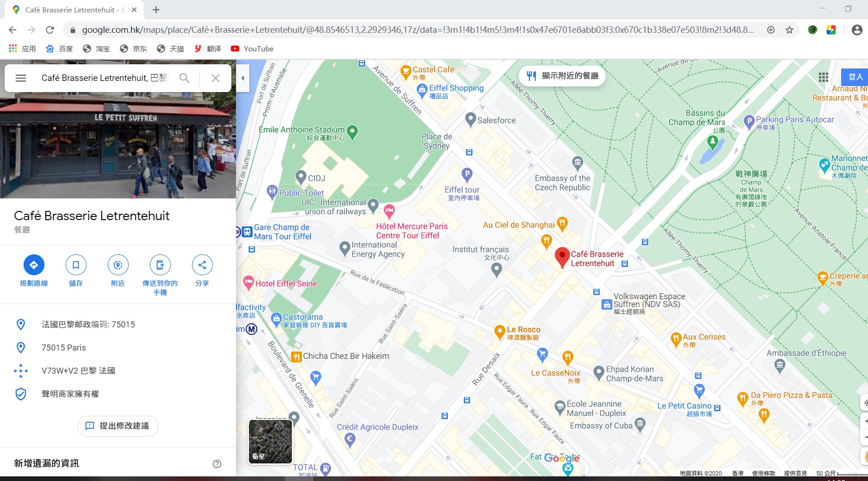Click the 香港 region link
868x481 pixels.
(x=738, y=473)
